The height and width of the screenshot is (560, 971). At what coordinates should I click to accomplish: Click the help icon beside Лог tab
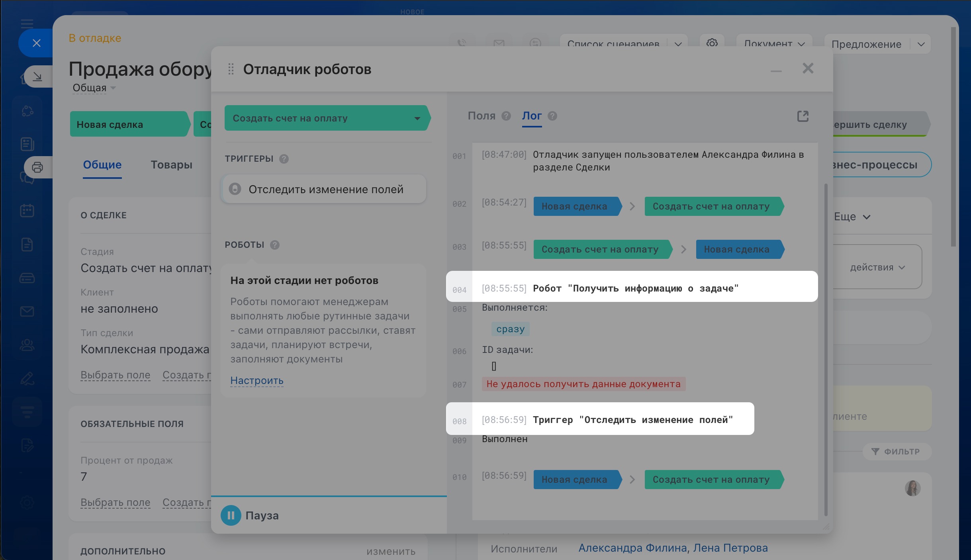[552, 116]
